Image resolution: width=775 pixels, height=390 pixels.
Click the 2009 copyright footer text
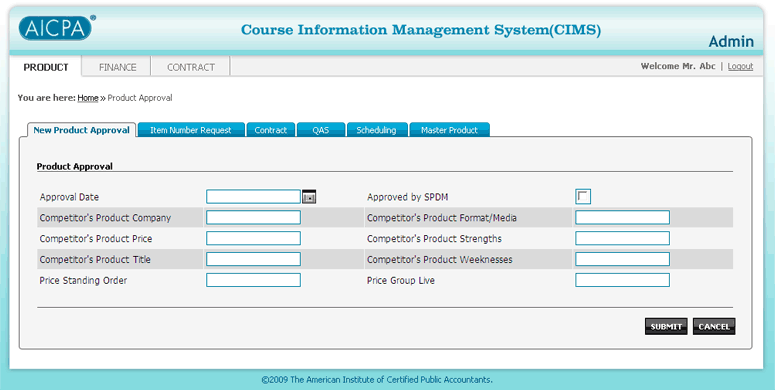point(377,380)
